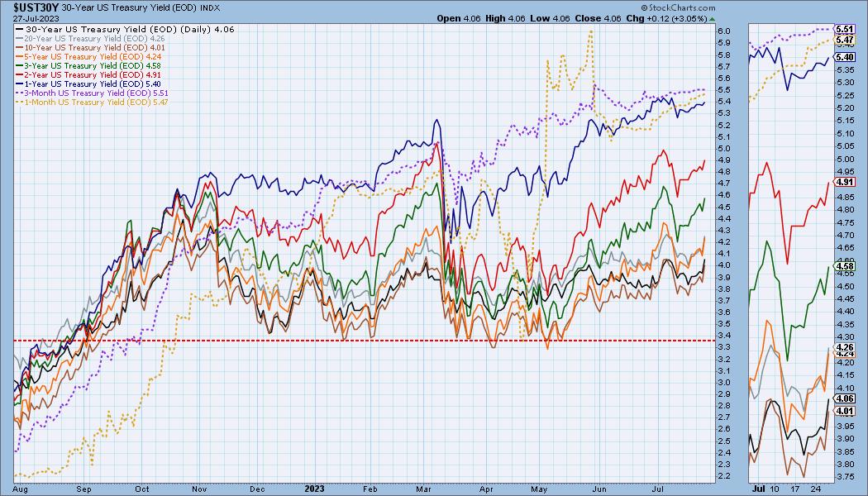Image resolution: width=868 pixels, height=496 pixels.
Task: Click the Feb label on the main time axis
Action: pyautogui.click(x=370, y=489)
